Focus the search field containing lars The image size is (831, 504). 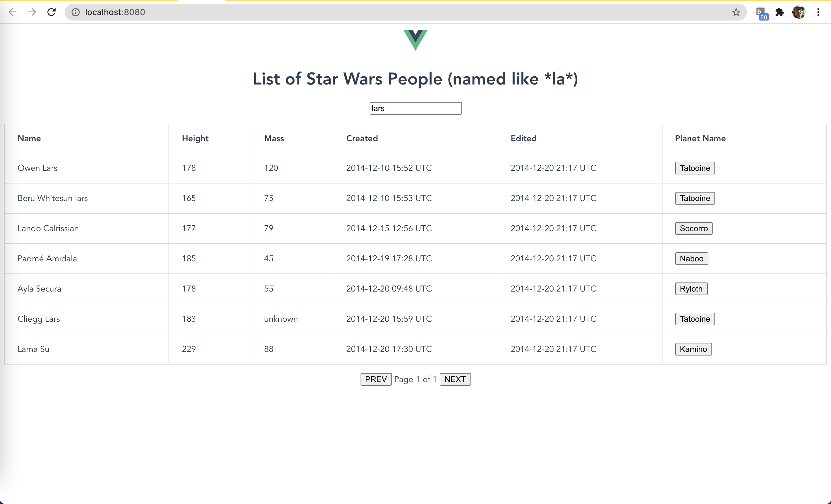click(415, 108)
